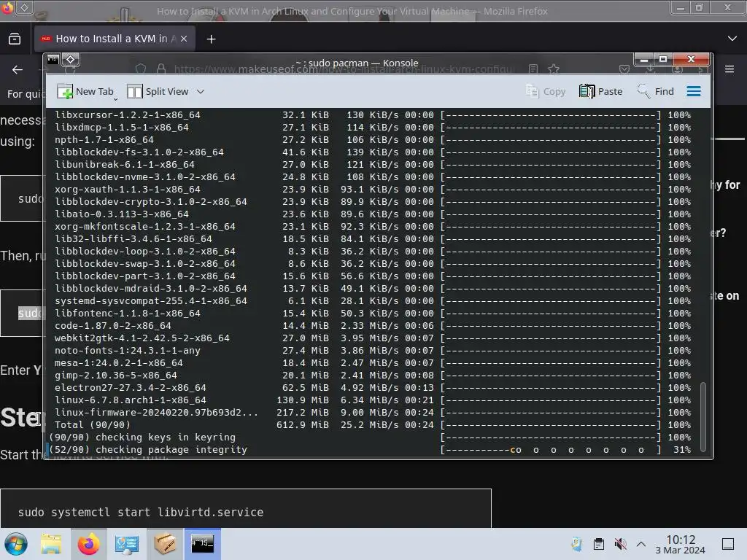
Task: Click the 'linux-6.7.8.arch1-1-x86_64' line
Action: coord(373,400)
